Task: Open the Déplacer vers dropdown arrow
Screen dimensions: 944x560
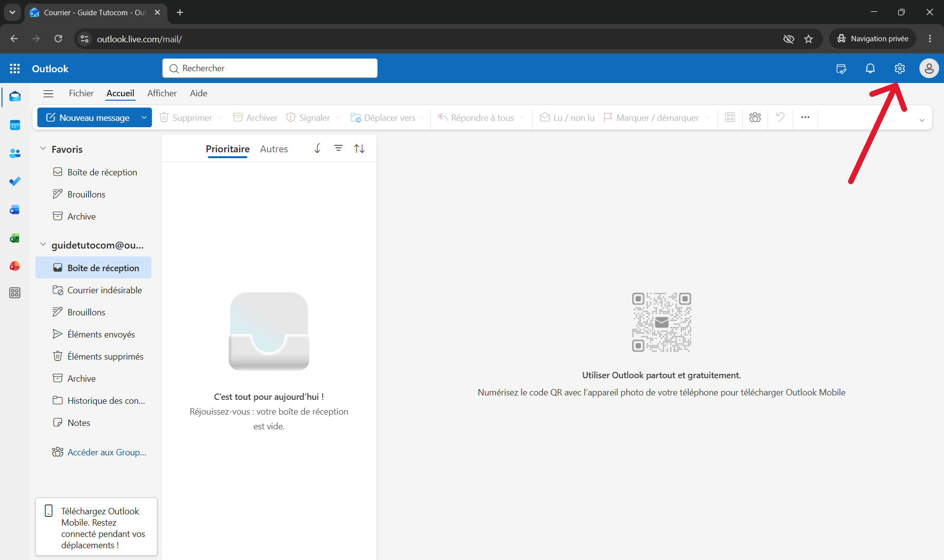Action: [421, 117]
